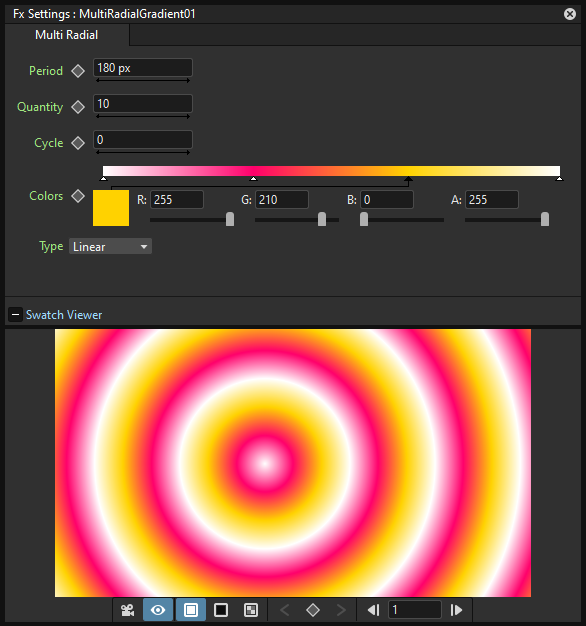The image size is (586, 626).
Task: Go to previous keyframe arrow
Action: 285,610
